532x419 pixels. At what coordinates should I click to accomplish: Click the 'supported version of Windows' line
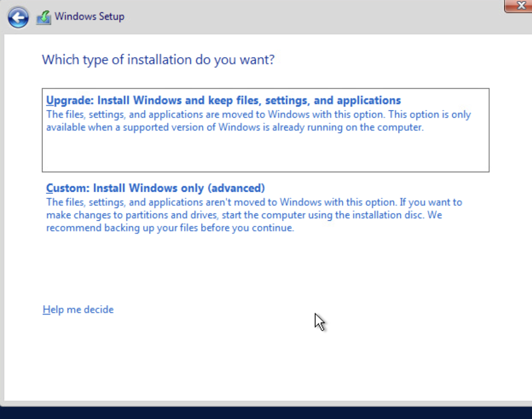[234, 128]
